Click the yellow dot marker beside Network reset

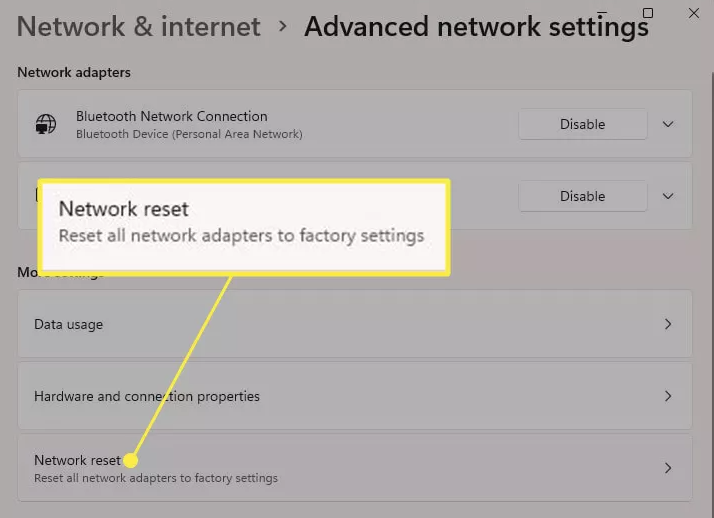coord(131,461)
